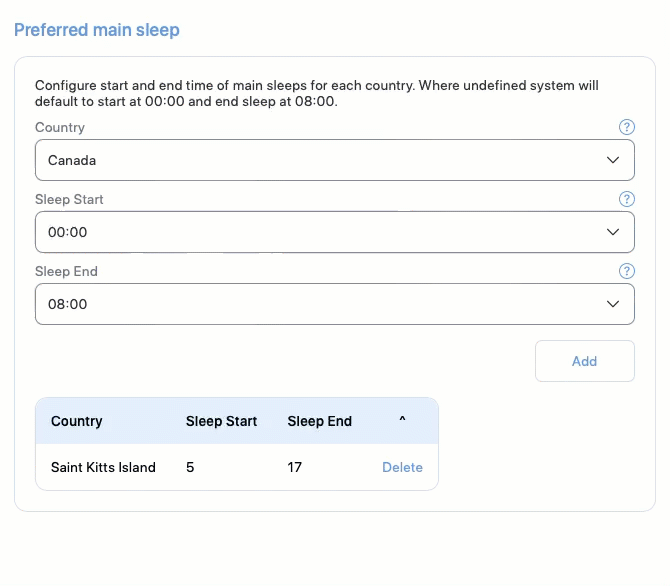Click the help icon beside Sleep End
670x586 pixels.
tap(626, 271)
